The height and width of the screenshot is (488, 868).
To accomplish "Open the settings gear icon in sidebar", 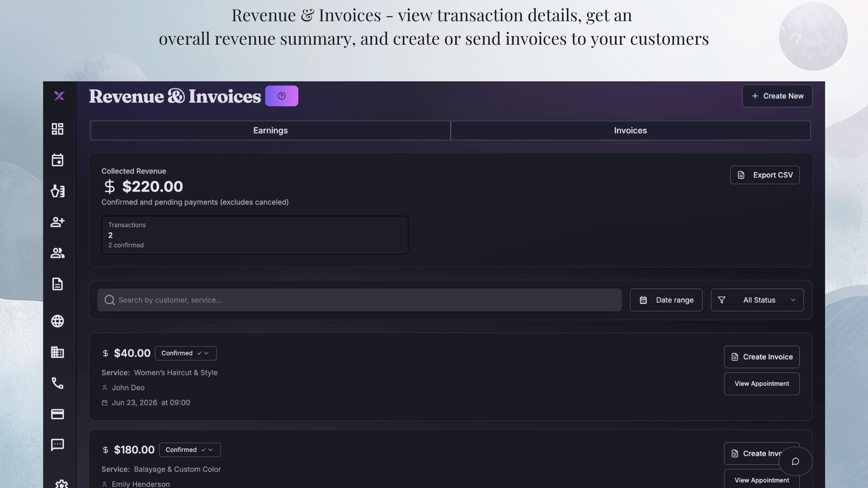I will point(61,484).
